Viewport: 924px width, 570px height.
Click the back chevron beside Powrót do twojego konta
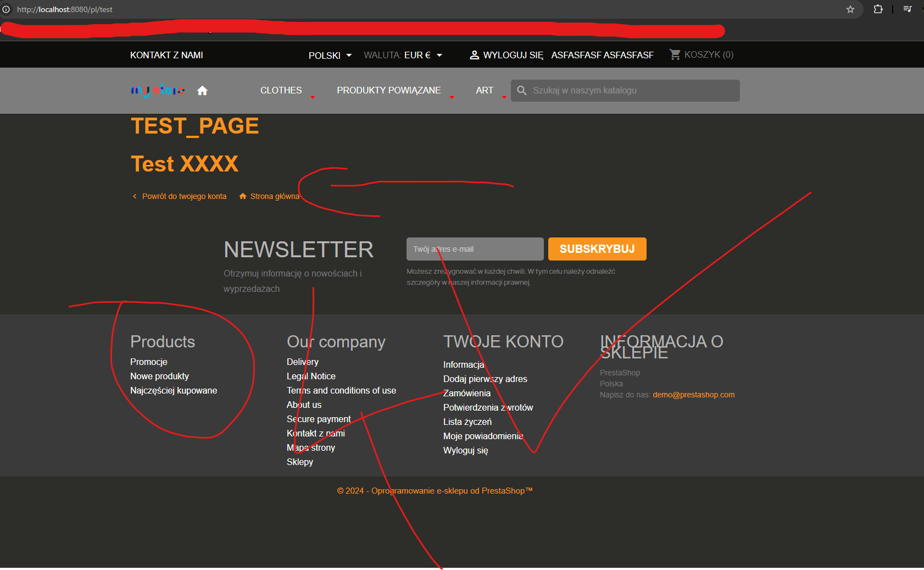coord(135,196)
